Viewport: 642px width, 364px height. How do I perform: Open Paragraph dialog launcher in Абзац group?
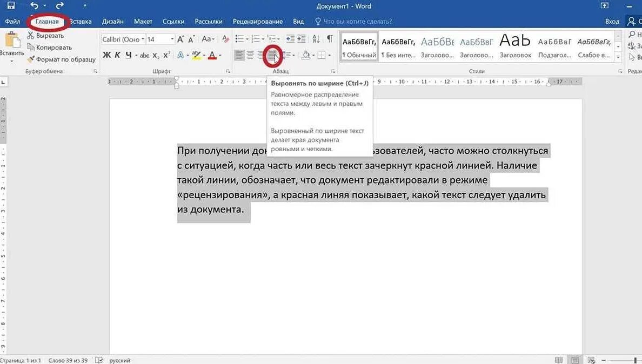pos(333,71)
